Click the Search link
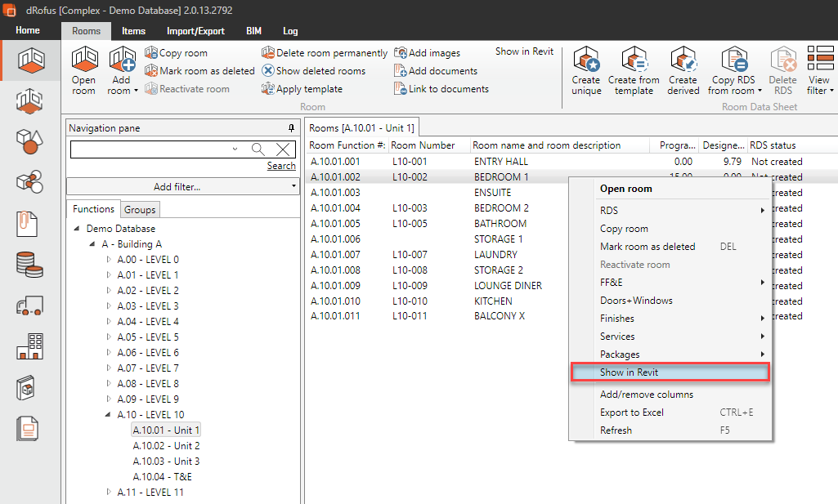The width and height of the screenshot is (838, 504). click(x=281, y=166)
